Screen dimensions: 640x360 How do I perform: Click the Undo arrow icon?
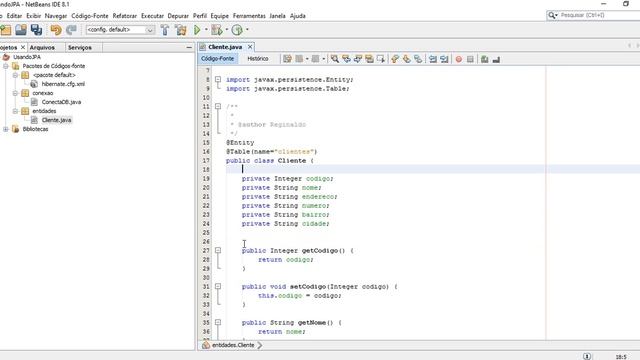point(56,30)
